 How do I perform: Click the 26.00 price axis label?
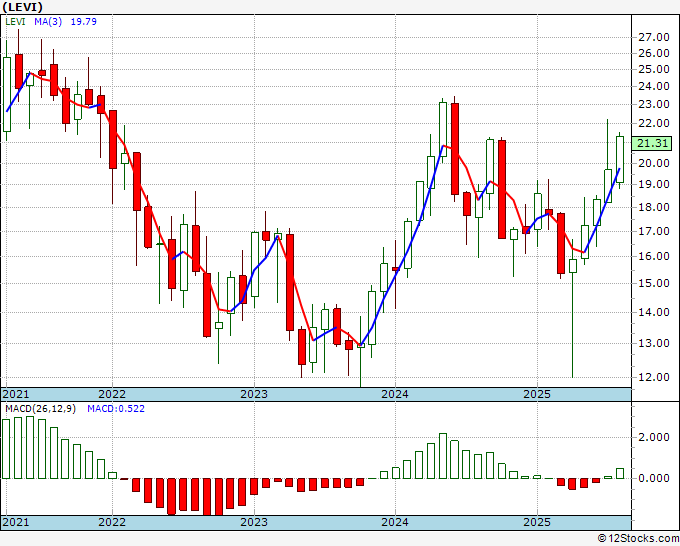coord(654,53)
